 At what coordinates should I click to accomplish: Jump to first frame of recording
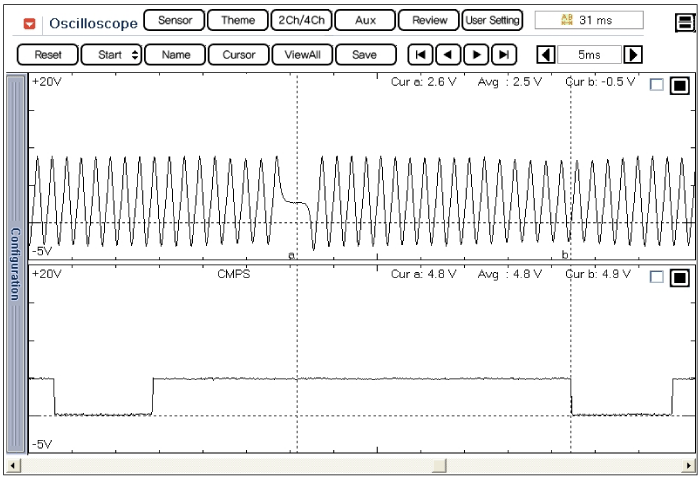pyautogui.click(x=420, y=55)
